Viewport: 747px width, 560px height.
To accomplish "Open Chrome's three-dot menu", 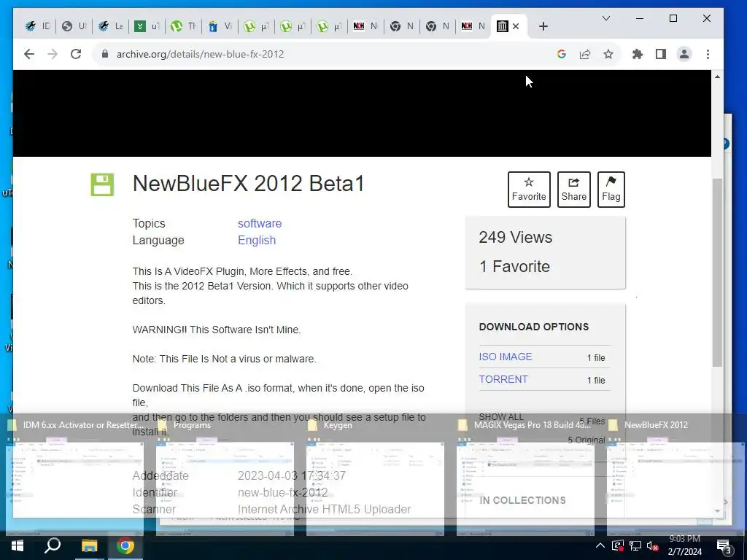I will [x=708, y=54].
